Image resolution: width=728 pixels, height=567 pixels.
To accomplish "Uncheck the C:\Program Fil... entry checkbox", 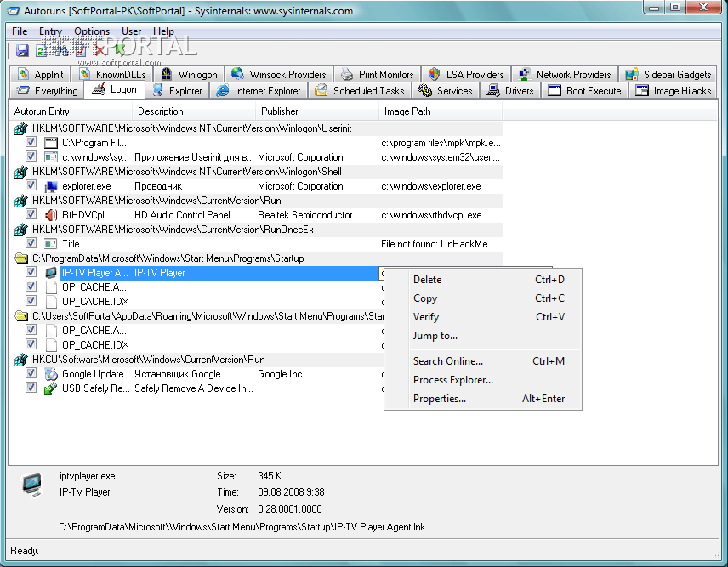I will pos(31,142).
